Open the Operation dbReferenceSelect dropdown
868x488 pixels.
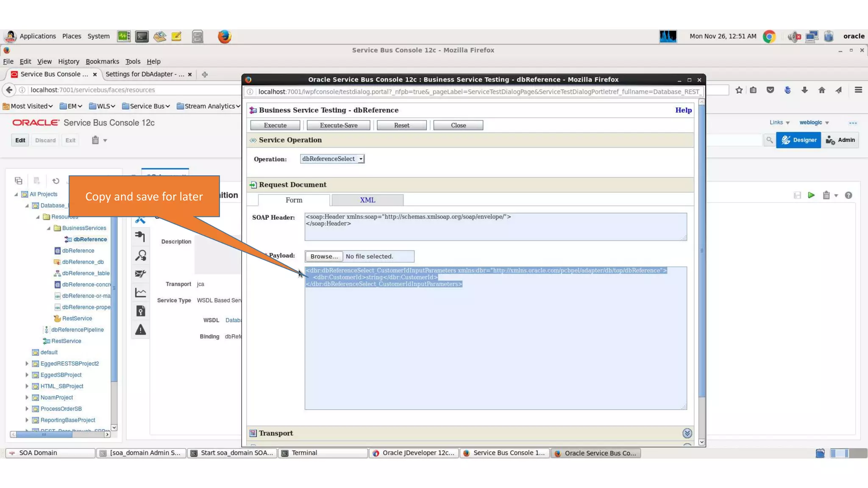pos(332,159)
